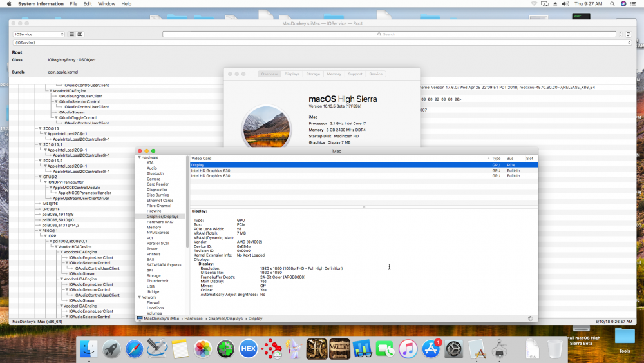
Task: Switch to Support tab in About This Mac
Action: (x=355, y=74)
